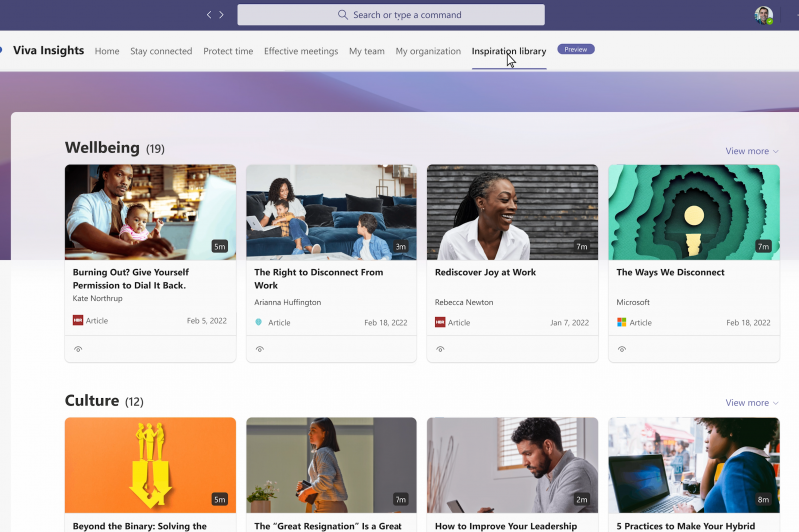The image size is (799, 532).
Task: Click the Viva Insights app title
Action: [48, 50]
